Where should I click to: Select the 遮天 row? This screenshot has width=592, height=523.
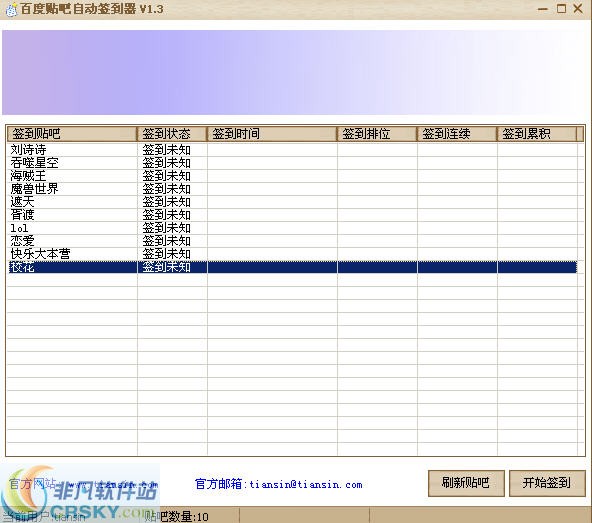point(292,202)
